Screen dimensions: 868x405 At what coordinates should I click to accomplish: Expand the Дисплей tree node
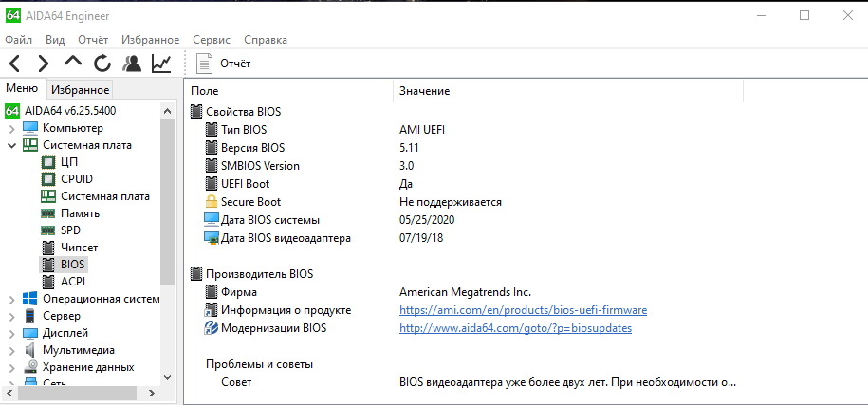pyautogui.click(x=12, y=334)
